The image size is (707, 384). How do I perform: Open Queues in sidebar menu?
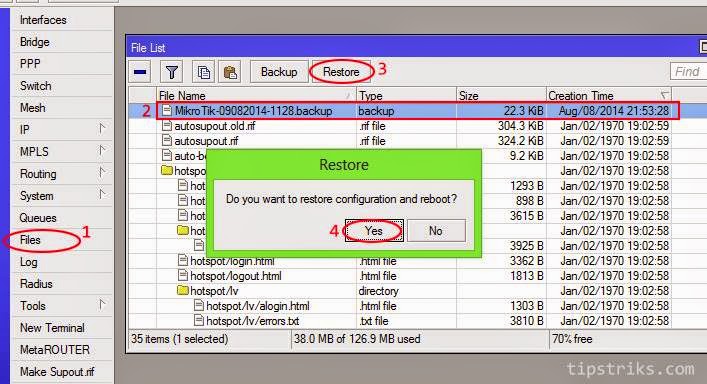(x=38, y=218)
